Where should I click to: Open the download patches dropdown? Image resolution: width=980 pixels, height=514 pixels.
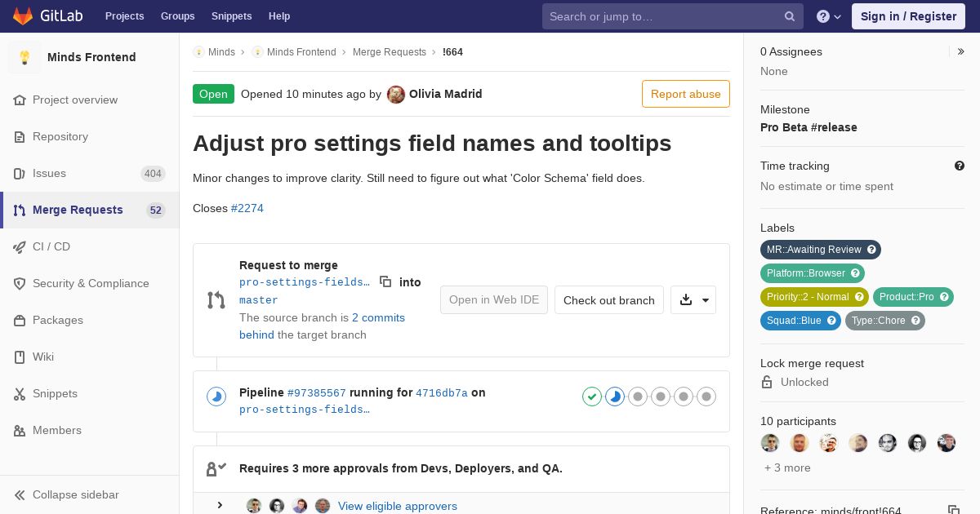click(693, 299)
